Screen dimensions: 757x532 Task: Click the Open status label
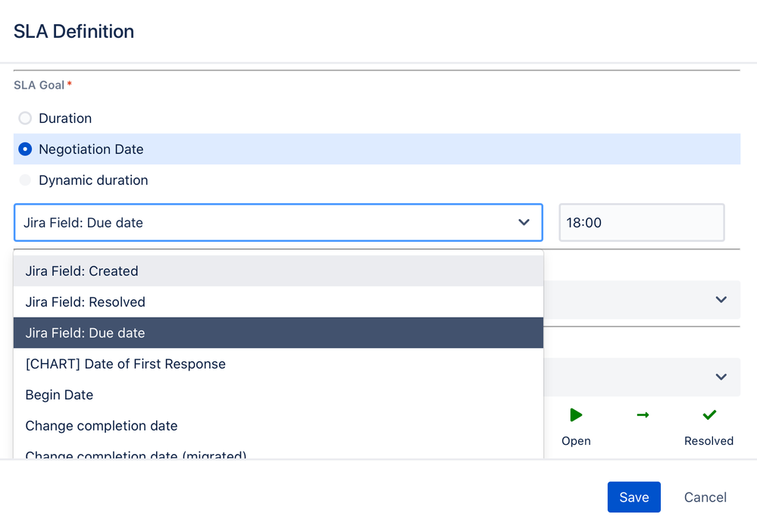(x=576, y=441)
